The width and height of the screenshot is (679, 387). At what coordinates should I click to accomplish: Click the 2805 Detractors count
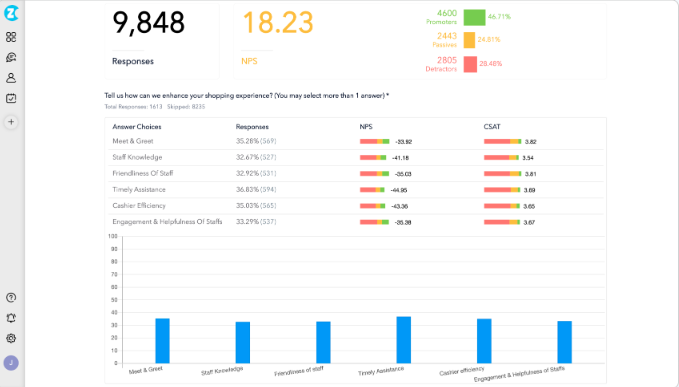click(446, 60)
